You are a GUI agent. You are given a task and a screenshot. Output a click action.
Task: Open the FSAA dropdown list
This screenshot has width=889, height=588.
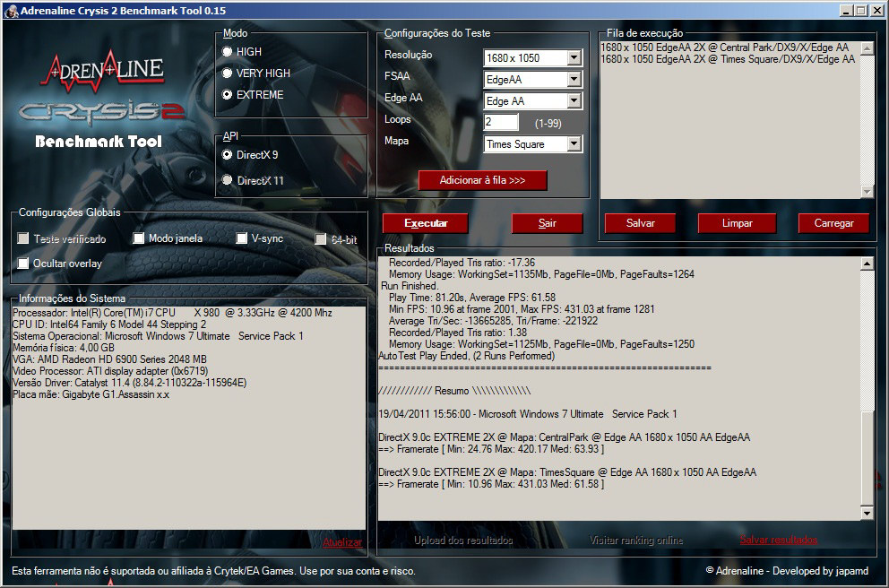pyautogui.click(x=574, y=80)
